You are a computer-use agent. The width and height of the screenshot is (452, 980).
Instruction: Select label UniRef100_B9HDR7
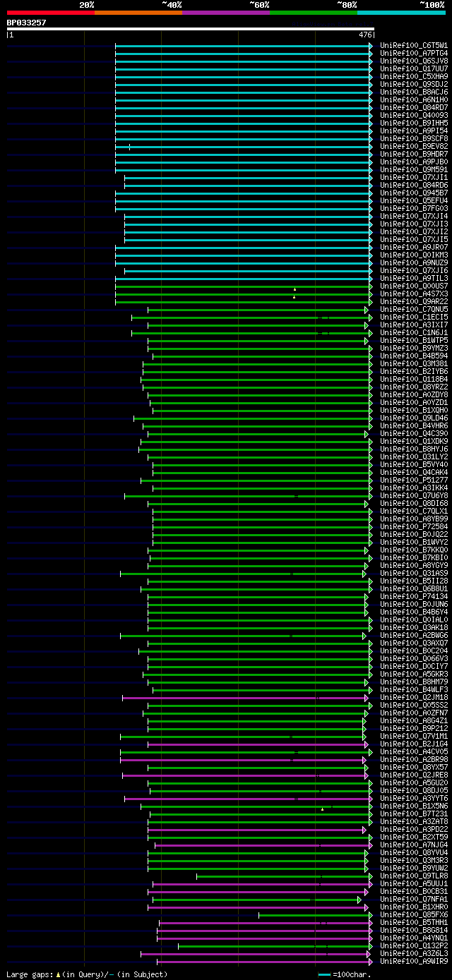click(414, 154)
